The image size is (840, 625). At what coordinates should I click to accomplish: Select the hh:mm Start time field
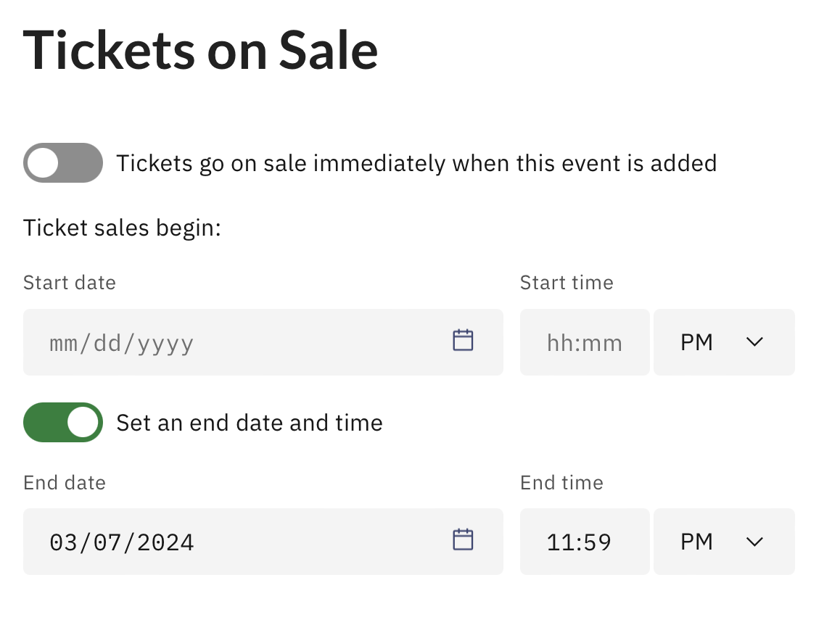[585, 342]
